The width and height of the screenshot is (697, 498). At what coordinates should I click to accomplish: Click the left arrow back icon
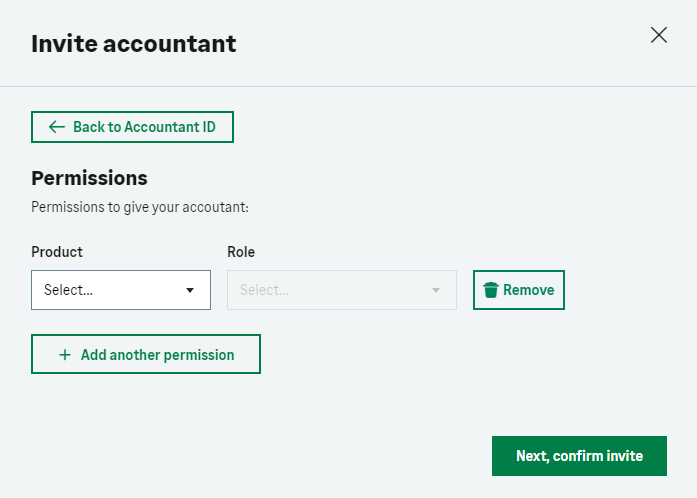[x=57, y=128]
